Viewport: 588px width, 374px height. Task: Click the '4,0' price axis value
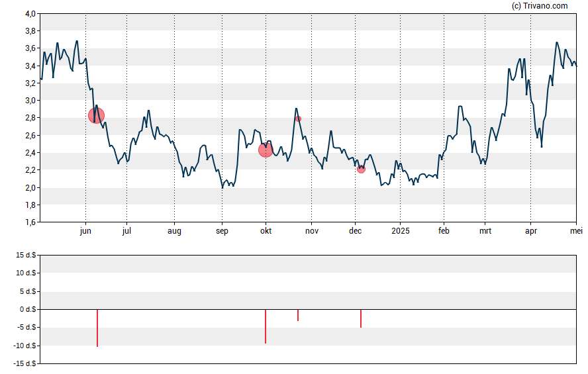[30, 14]
